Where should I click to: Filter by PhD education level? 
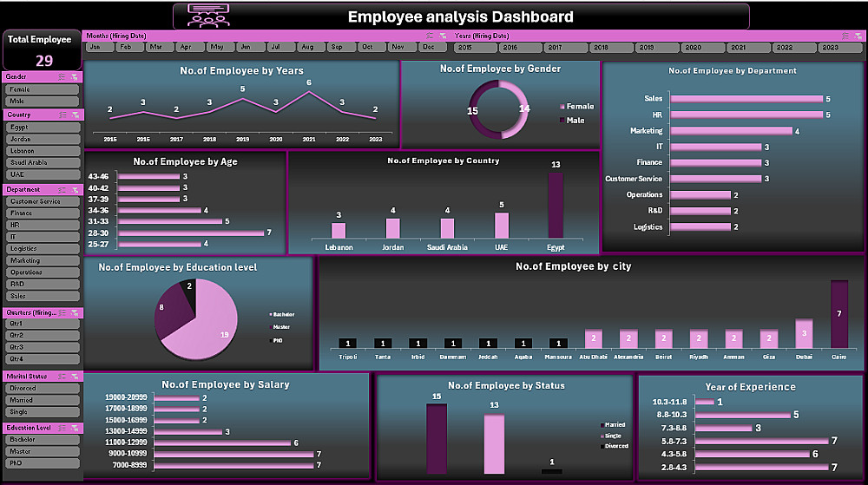(42, 463)
